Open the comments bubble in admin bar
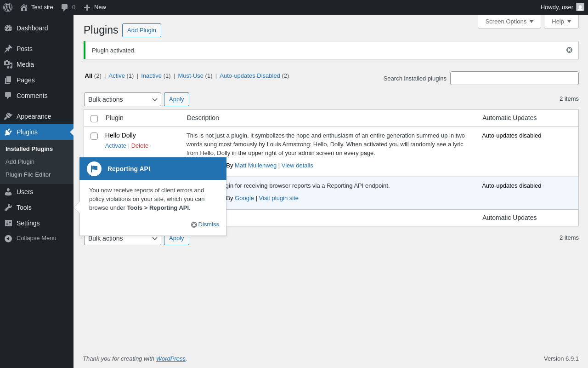This screenshot has height=368, width=588. coord(65,7)
